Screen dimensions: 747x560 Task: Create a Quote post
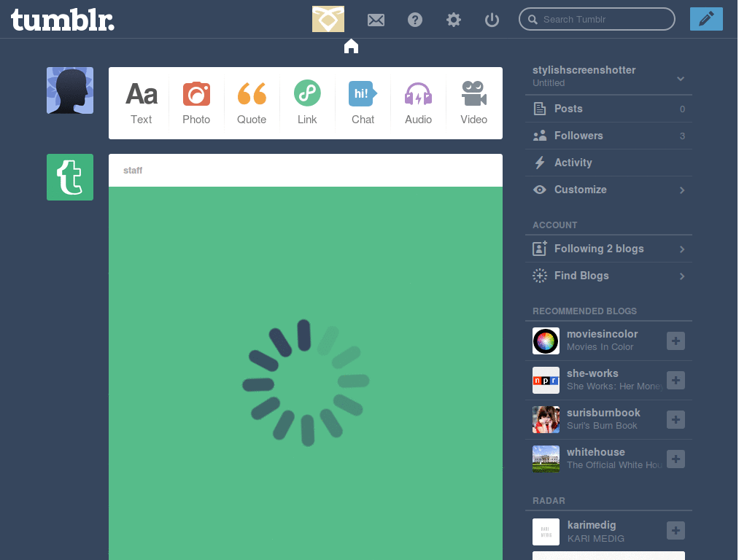click(x=252, y=103)
